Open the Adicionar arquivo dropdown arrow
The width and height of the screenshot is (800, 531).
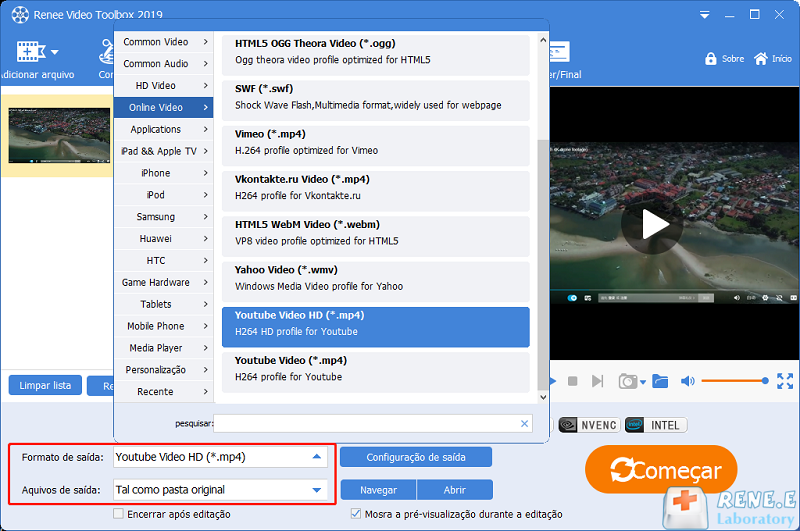click(55, 52)
